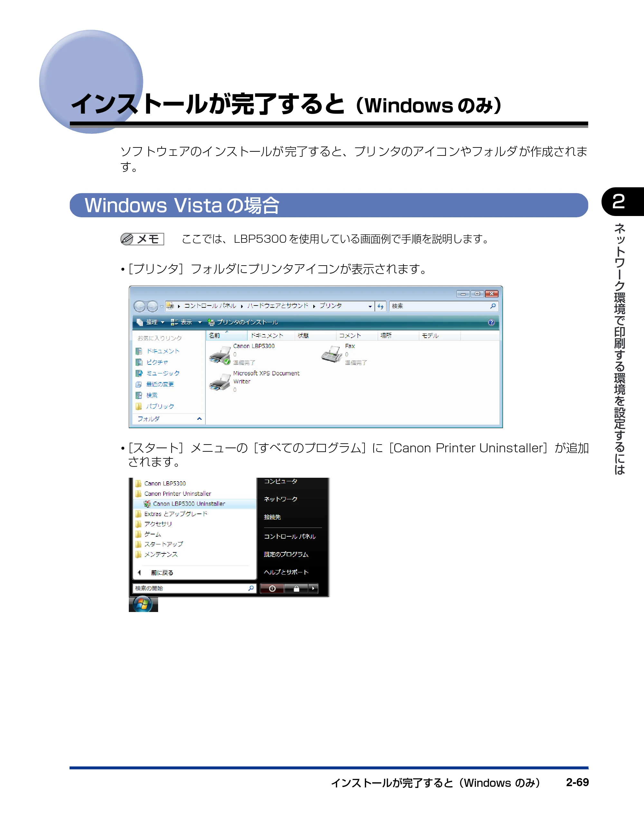Viewport: 644px width, 828px height.
Task: Open ドキュメント in favorite links
Action: tap(157, 351)
